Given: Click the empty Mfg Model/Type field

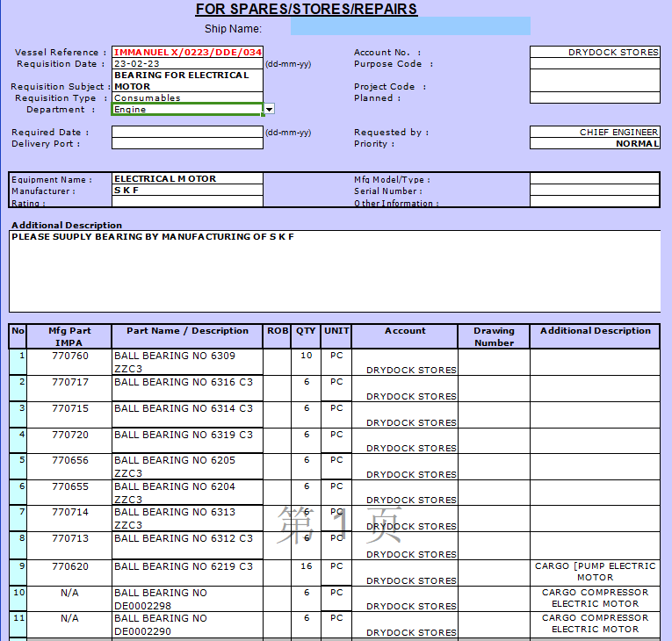Looking at the screenshot, I should pos(595,178).
